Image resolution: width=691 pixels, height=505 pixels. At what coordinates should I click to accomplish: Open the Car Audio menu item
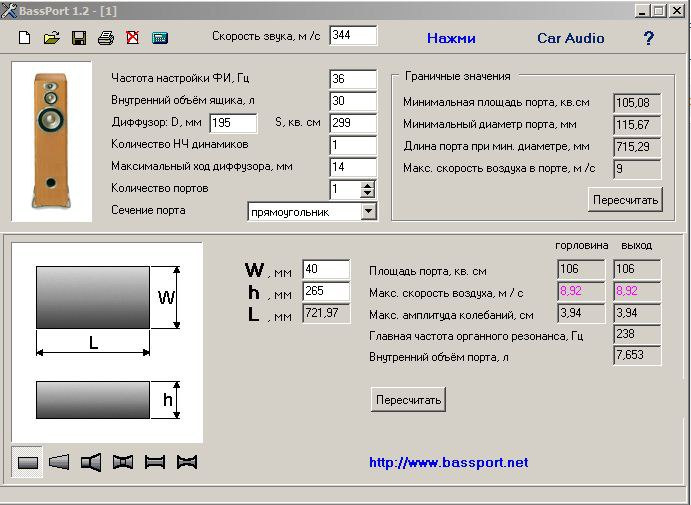point(571,38)
